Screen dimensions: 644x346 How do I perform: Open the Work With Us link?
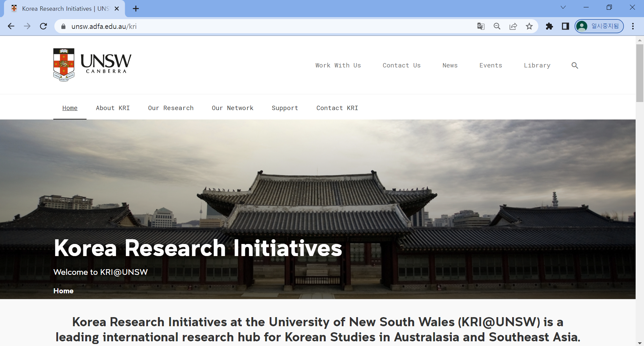338,65
